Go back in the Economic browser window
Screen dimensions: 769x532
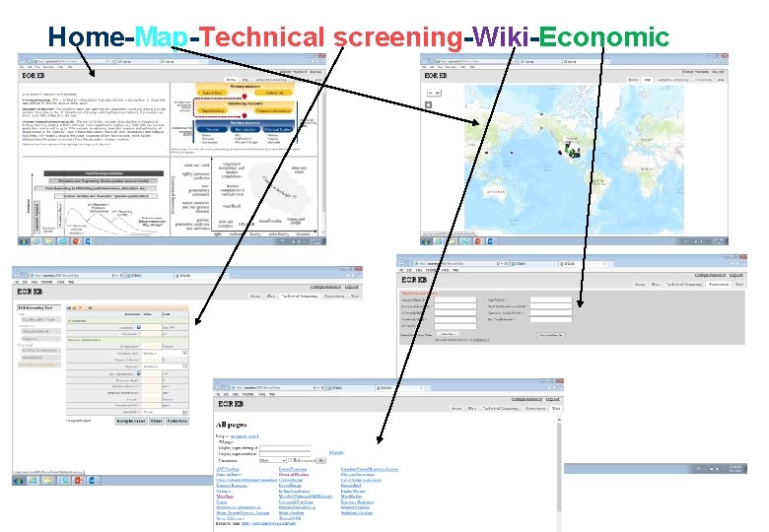(x=402, y=264)
